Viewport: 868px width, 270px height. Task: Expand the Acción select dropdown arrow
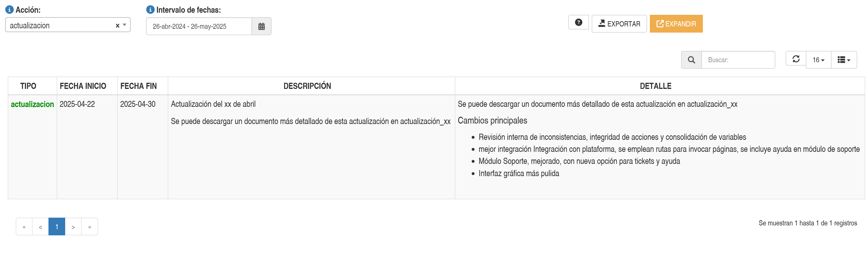click(x=125, y=25)
